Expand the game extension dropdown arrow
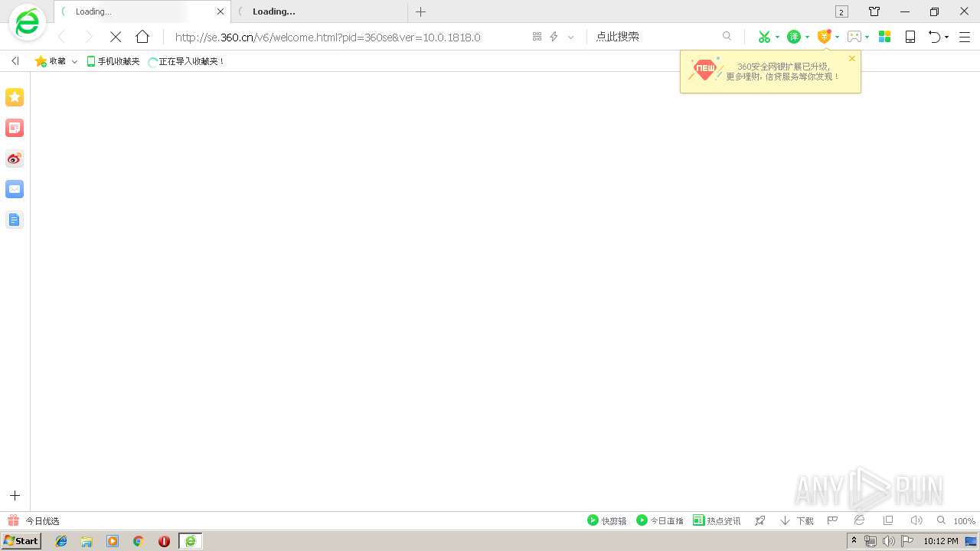980x551 pixels. pos(867,37)
